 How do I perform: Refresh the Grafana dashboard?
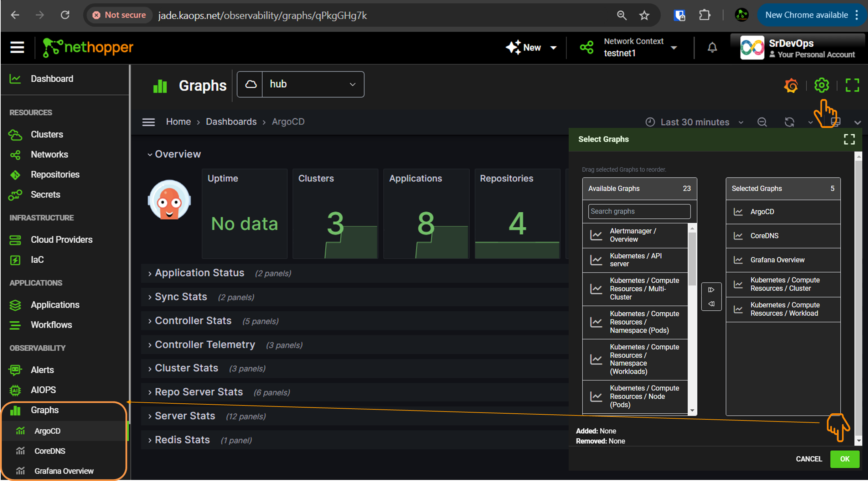point(789,122)
